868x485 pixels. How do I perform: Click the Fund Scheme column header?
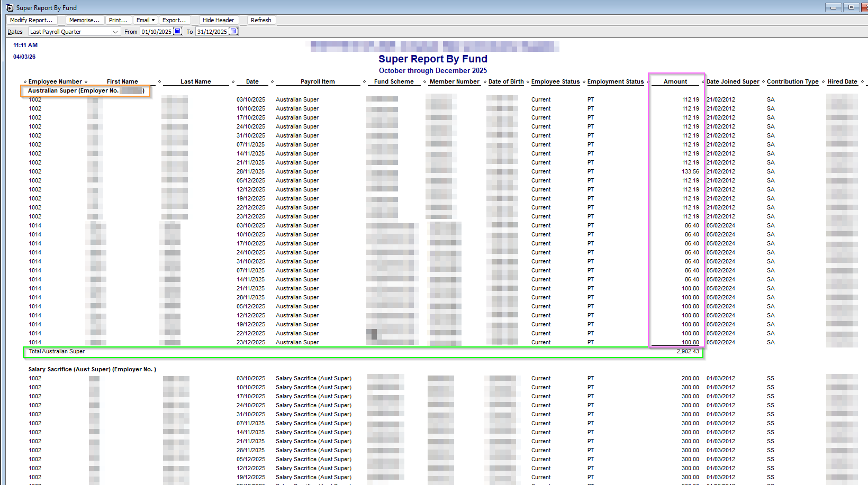click(x=394, y=81)
